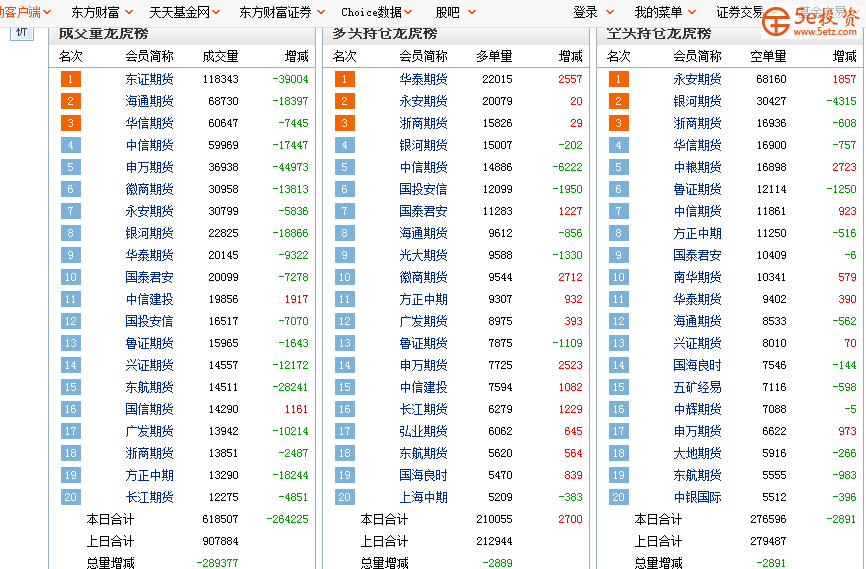Viewport: 866px width, 569px height.
Task: Open 东证期货 in volume ranking
Action: pos(149,79)
